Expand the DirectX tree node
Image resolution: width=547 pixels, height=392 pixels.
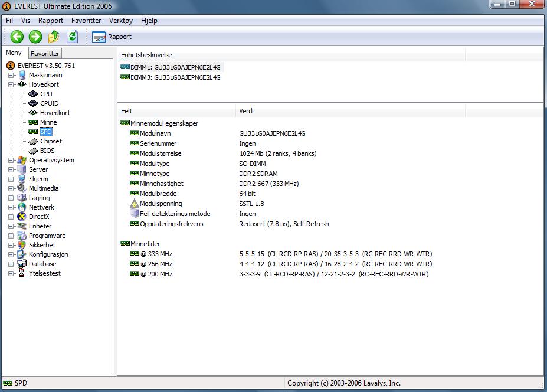[11, 217]
